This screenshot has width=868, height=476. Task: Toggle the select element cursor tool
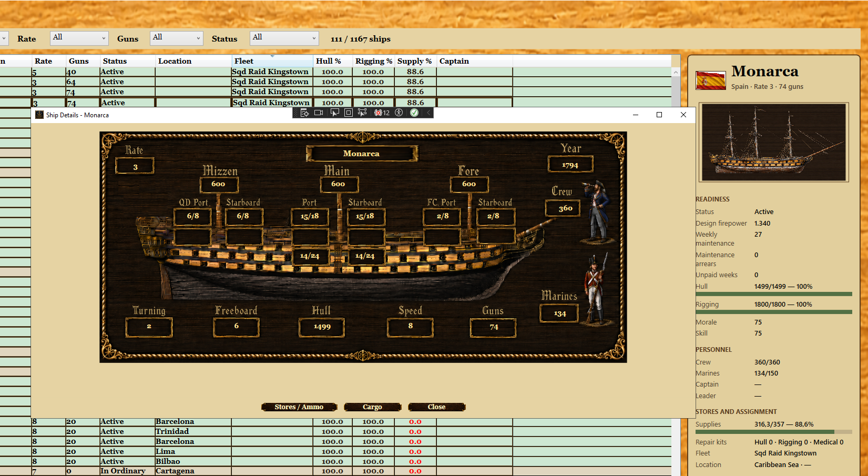coord(334,113)
